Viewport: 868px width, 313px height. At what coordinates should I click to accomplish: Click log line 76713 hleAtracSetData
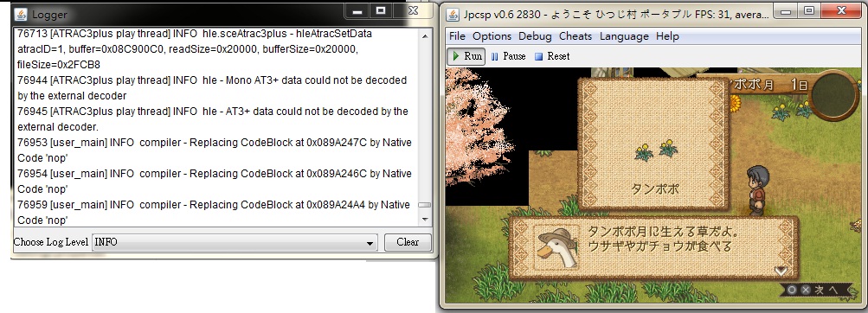pyautogui.click(x=195, y=49)
